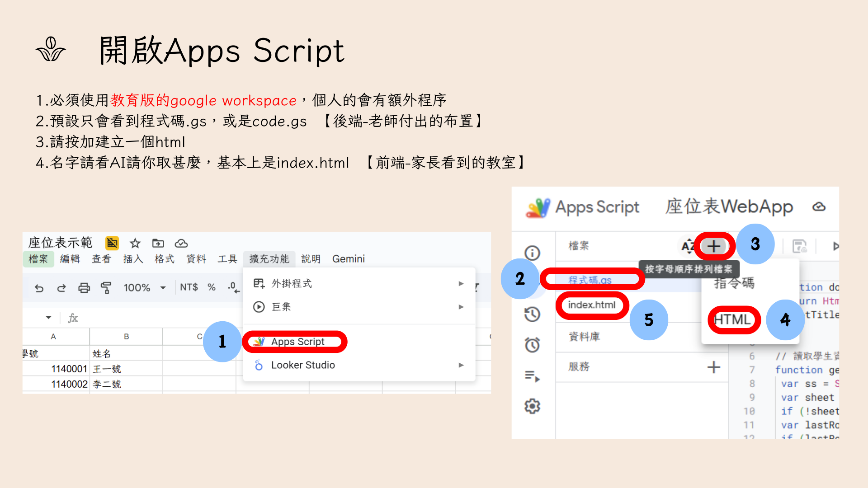
Task: Open the index.html file
Action: click(x=592, y=305)
